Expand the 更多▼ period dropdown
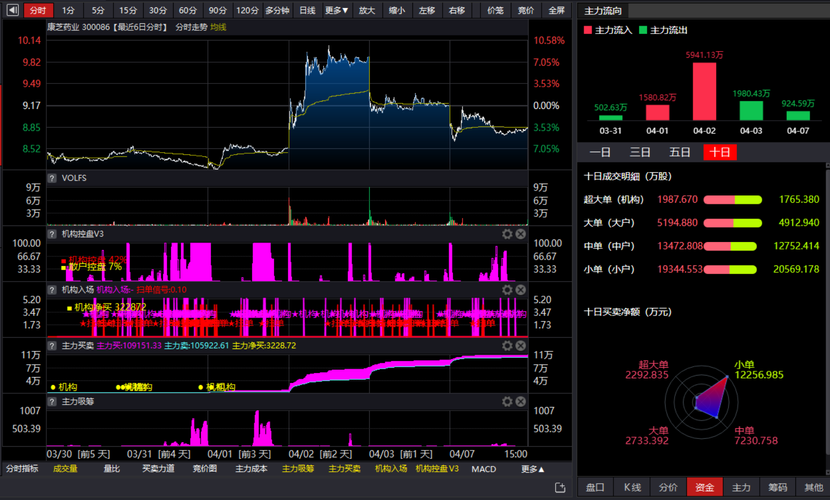Screen dimensions: 830x500 point(337,10)
